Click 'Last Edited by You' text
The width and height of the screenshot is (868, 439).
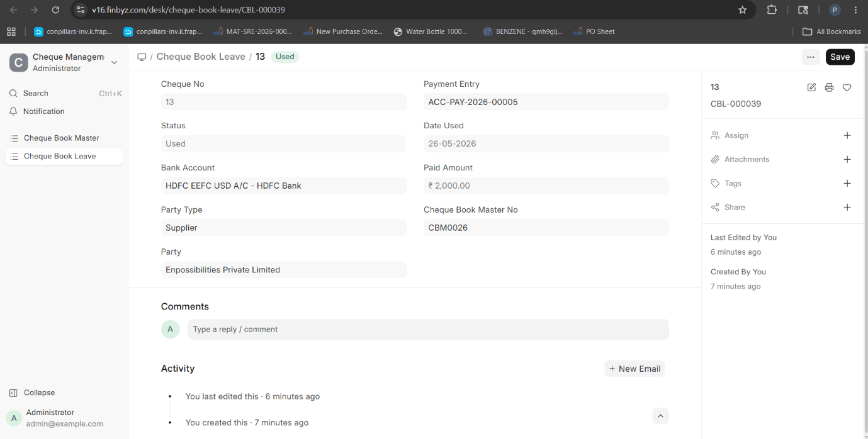(743, 237)
